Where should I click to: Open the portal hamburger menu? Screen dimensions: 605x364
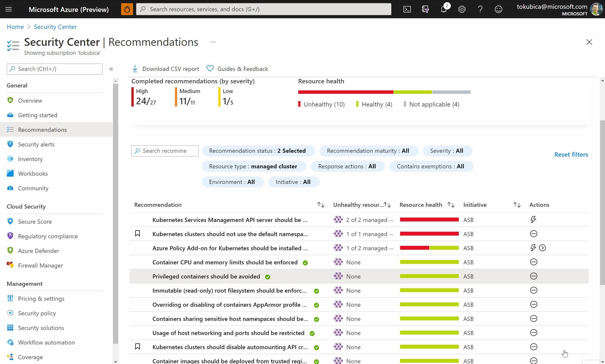[x=9, y=9]
